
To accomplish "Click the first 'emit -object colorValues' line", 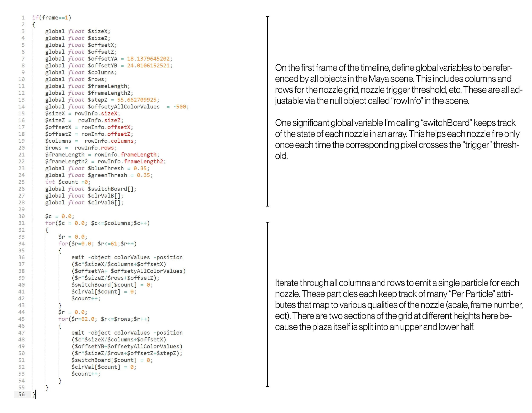I will coord(127,257).
